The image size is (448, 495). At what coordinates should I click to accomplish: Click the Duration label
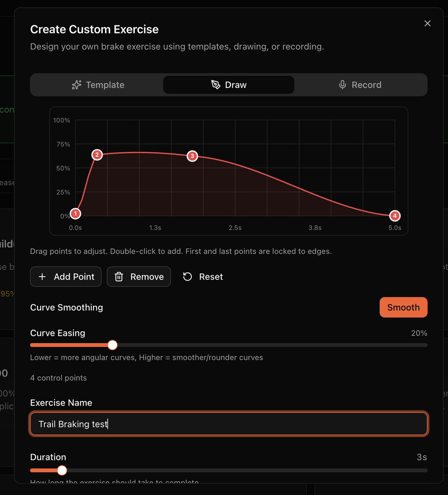(48, 457)
